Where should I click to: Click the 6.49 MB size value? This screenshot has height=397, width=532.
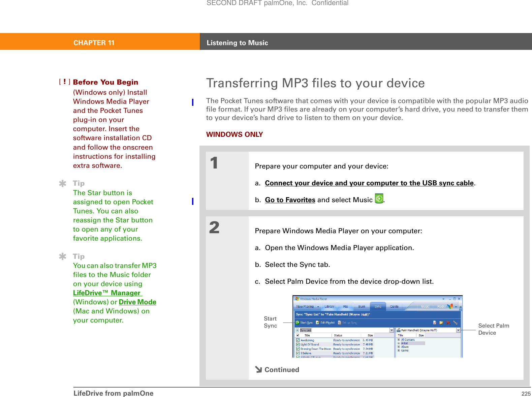click(x=368, y=340)
